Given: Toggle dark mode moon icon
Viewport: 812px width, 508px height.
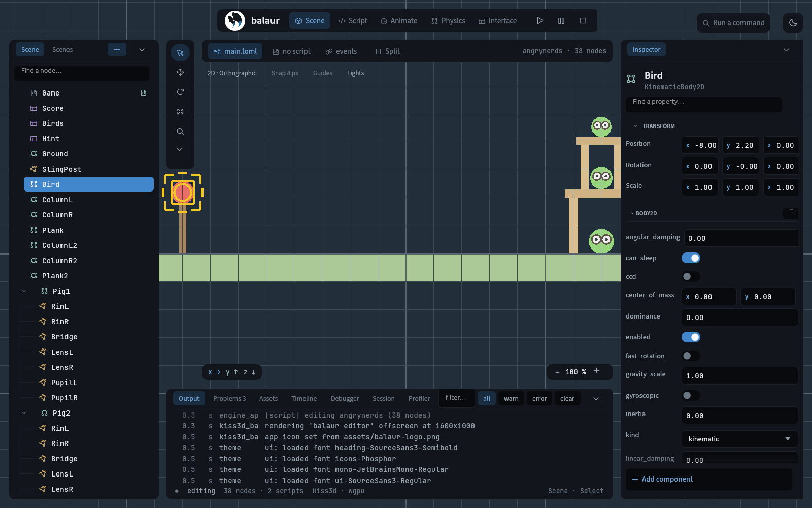Looking at the screenshot, I should click(793, 23).
